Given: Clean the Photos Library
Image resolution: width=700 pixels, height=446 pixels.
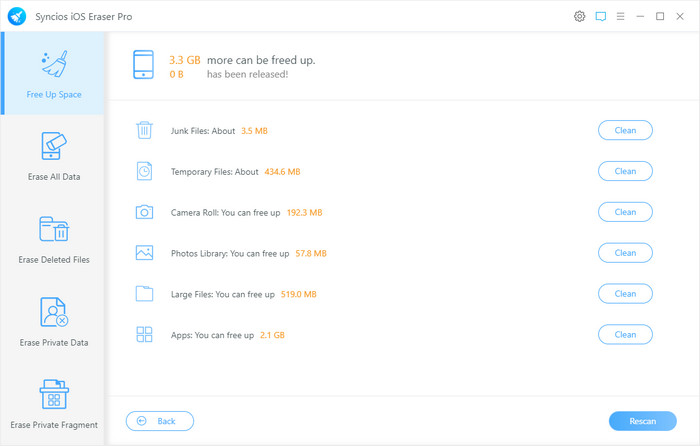Looking at the screenshot, I should coord(625,253).
